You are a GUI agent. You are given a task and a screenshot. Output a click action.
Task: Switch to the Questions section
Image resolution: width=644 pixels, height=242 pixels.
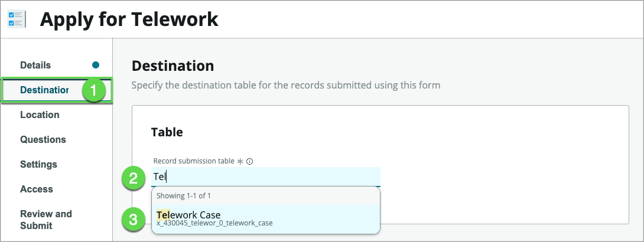(43, 139)
